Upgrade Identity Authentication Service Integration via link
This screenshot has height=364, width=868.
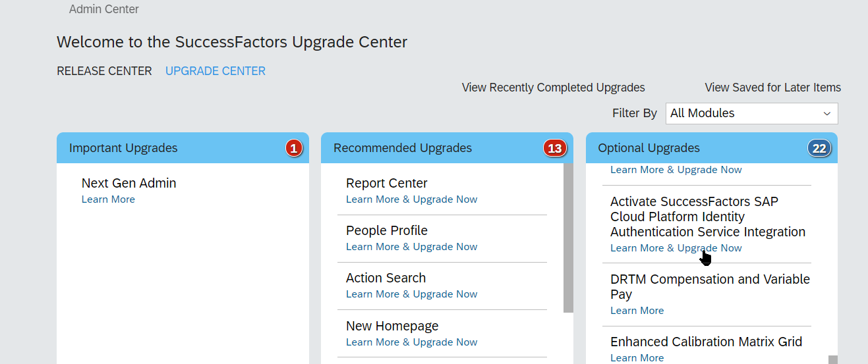pyautogui.click(x=676, y=248)
